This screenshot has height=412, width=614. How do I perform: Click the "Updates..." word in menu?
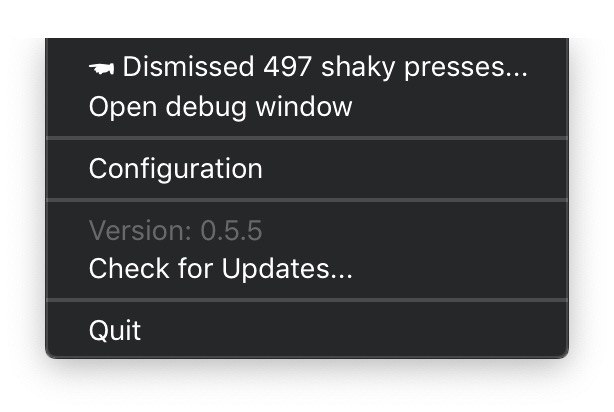tap(287, 270)
